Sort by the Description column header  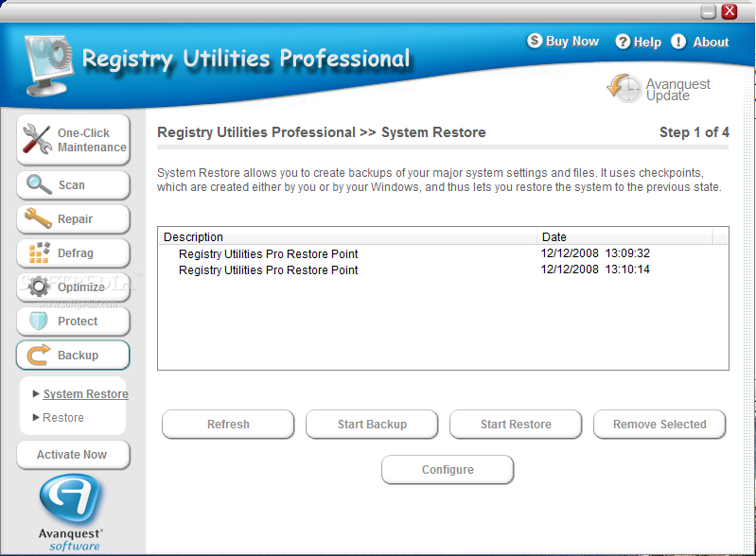pyautogui.click(x=347, y=236)
